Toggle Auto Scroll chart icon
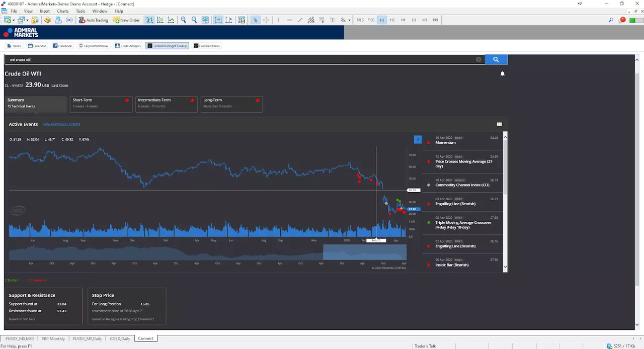 218,20
